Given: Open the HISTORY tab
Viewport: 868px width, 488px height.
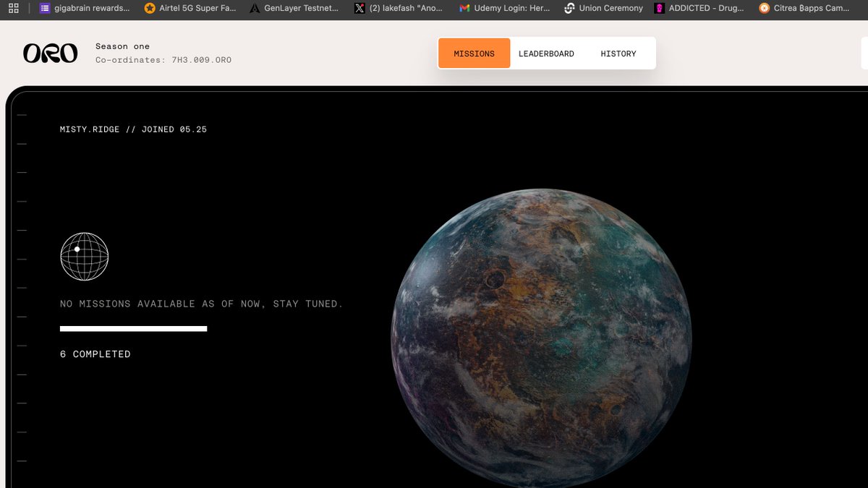Looking at the screenshot, I should click(618, 53).
